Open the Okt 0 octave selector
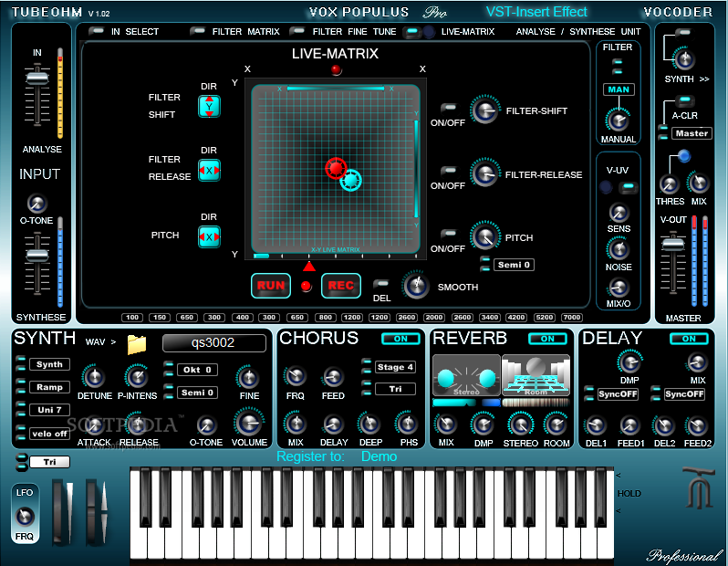Screen dimensions: 728x566 [197, 370]
